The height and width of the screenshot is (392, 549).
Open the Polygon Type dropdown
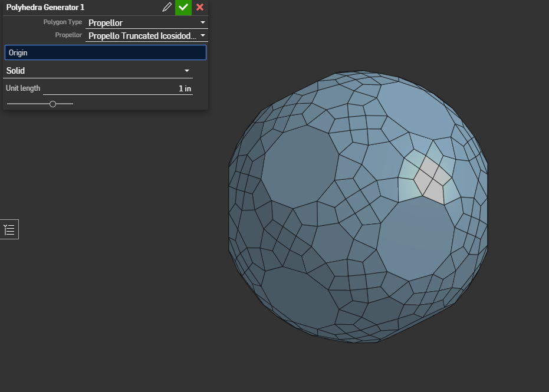147,22
